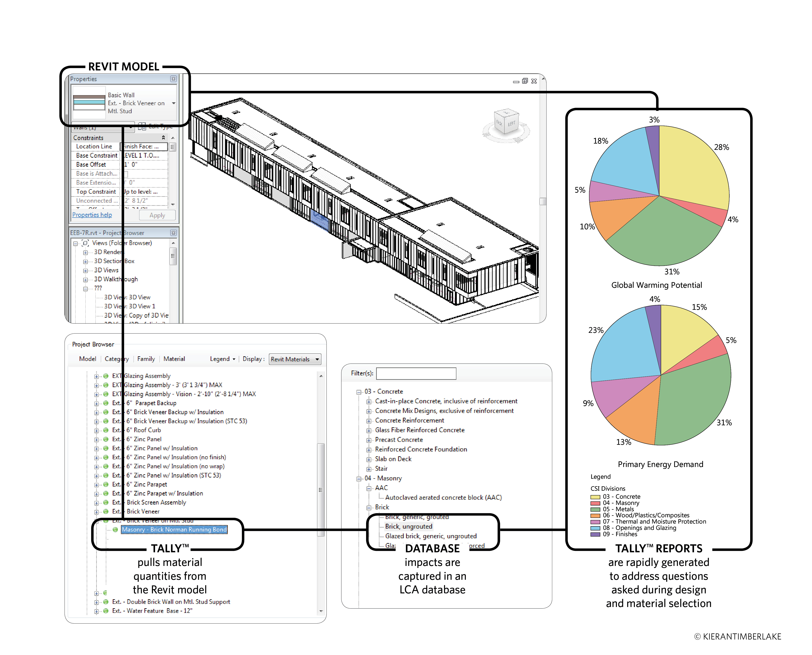Screen dimensions: 812x655
Task: Click green dot beside Brick Screen Assembly
Action: coord(106,503)
